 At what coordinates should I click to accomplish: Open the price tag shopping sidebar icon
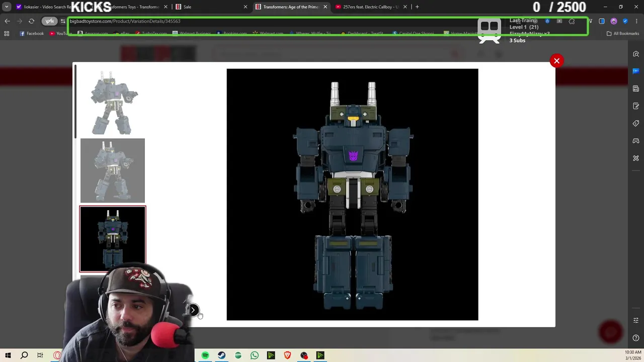pyautogui.click(x=636, y=123)
